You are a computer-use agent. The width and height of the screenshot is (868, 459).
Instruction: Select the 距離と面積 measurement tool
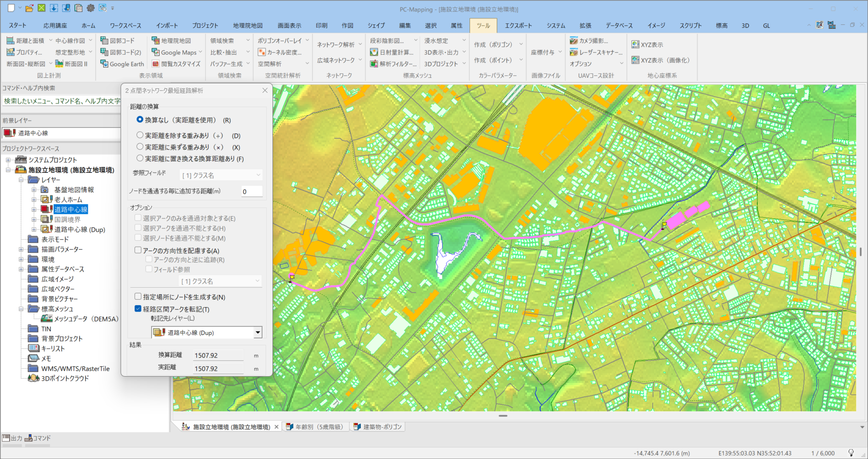click(11, 41)
